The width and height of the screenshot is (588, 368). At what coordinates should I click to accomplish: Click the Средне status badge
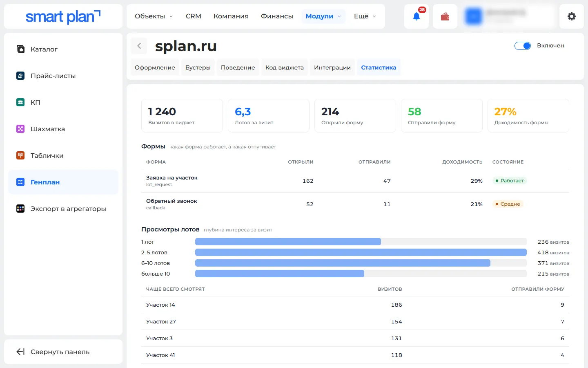click(x=508, y=204)
